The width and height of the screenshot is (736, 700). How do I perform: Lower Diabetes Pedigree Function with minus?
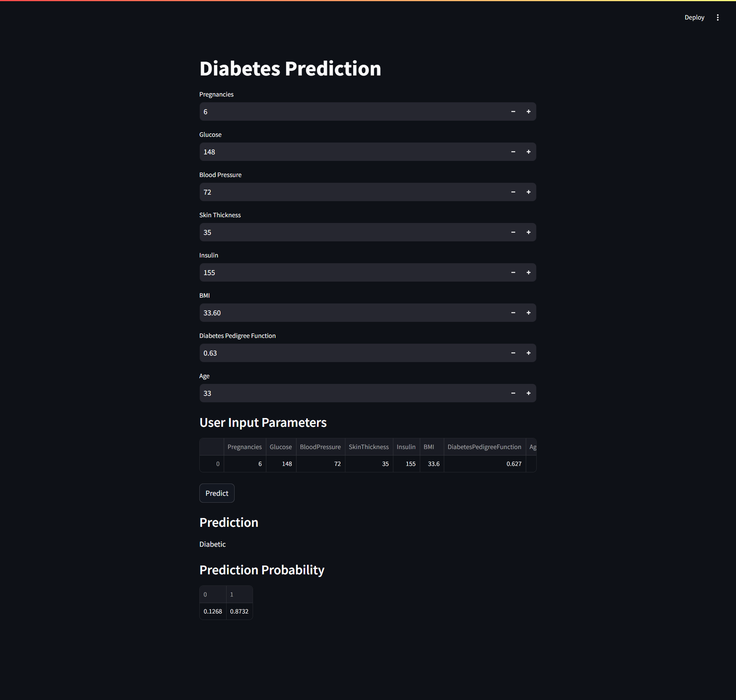click(513, 353)
